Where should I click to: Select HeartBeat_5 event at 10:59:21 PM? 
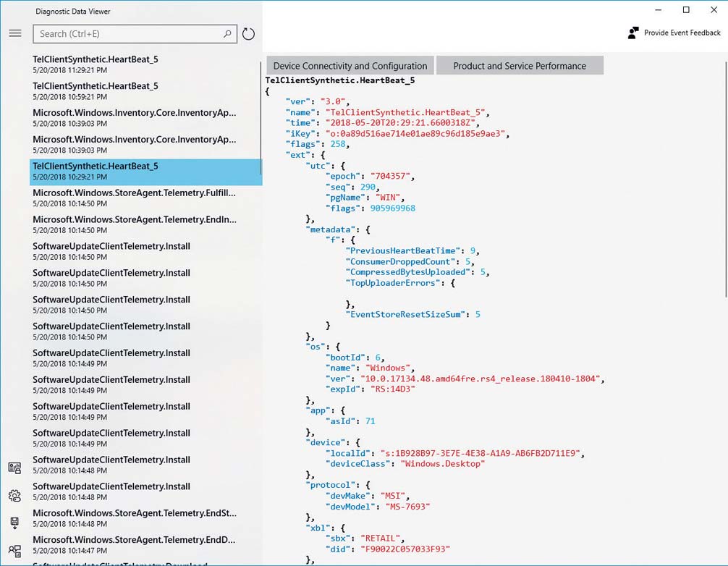point(145,91)
